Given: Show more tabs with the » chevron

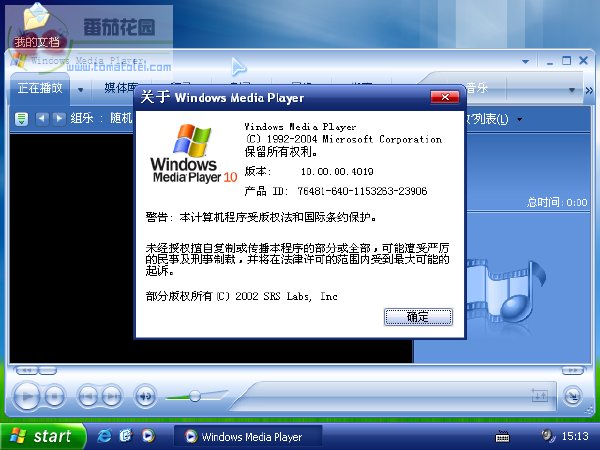Looking at the screenshot, I should point(589,91).
